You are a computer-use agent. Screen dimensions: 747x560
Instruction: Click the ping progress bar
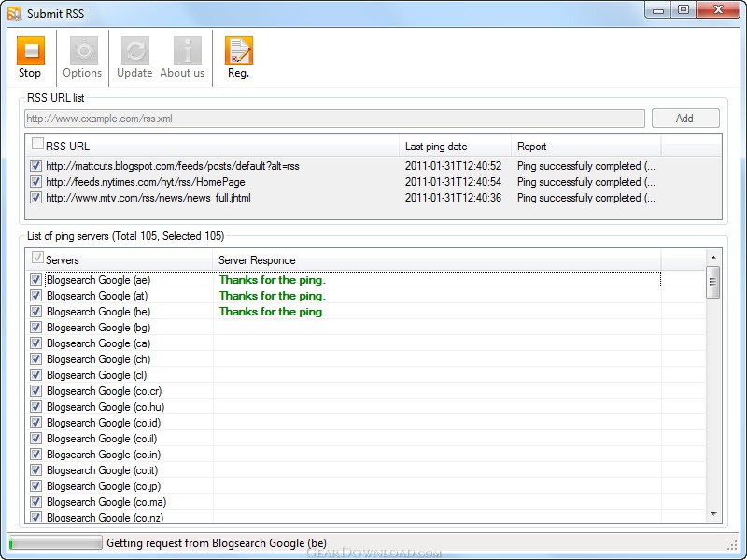pyautogui.click(x=55, y=542)
